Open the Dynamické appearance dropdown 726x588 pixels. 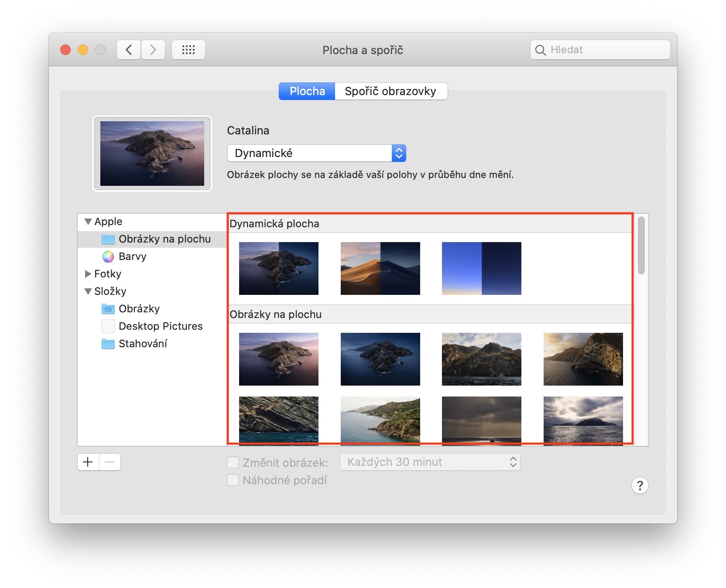coord(317,153)
